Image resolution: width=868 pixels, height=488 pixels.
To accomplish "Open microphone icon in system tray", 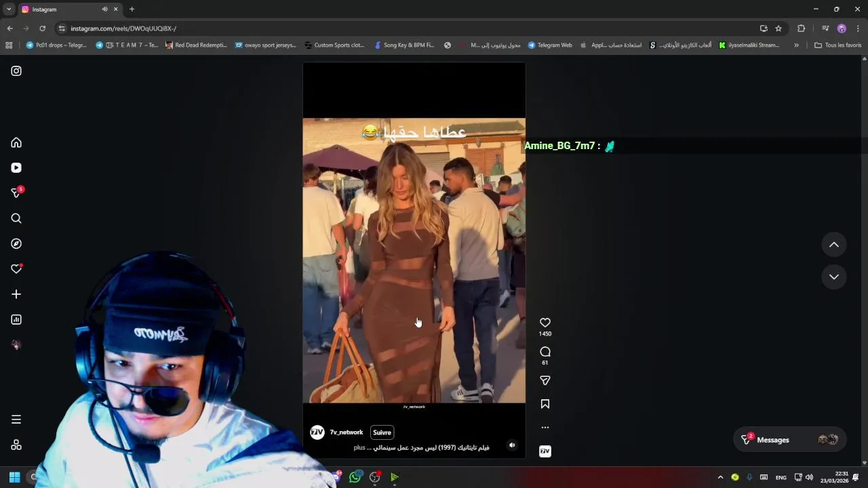I will pos(749,477).
